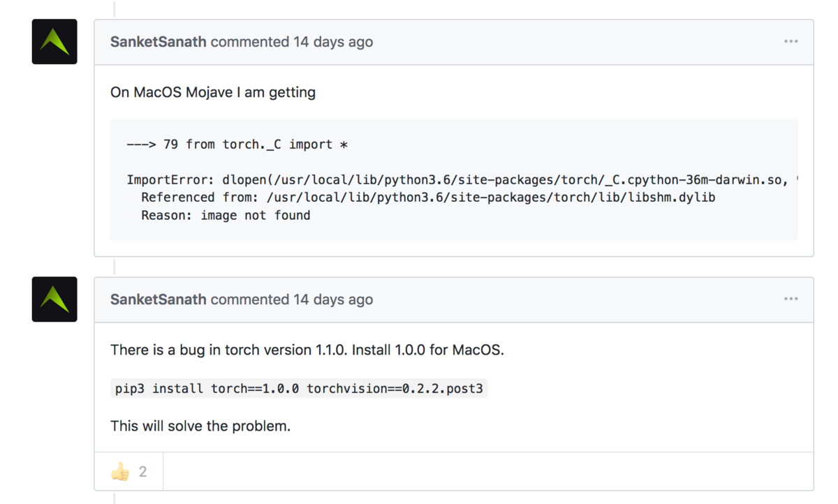838x504 pixels.
Task: Open SanketSanath profile link in second comment
Action: click(159, 299)
